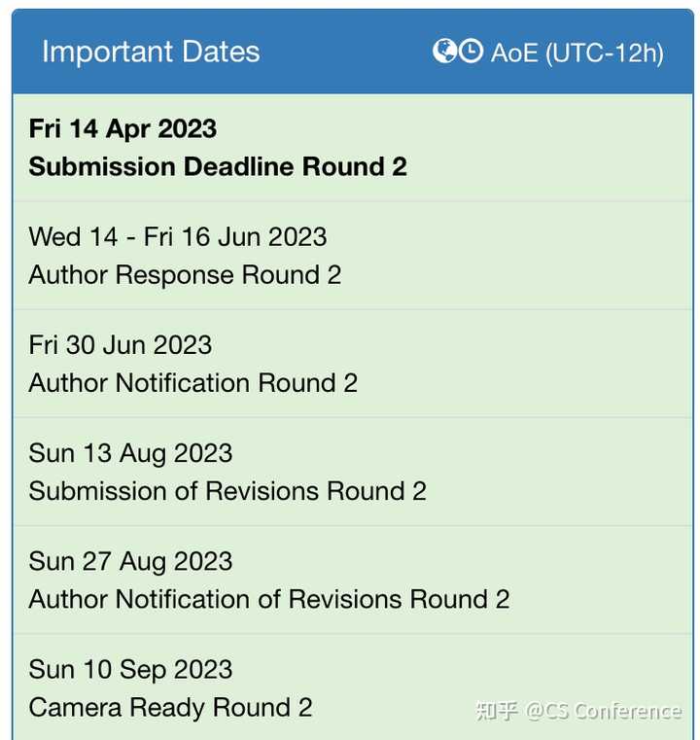Viewport: 700px width, 740px height.
Task: Open Author Notification of Revisions Round 2
Action: (x=269, y=599)
